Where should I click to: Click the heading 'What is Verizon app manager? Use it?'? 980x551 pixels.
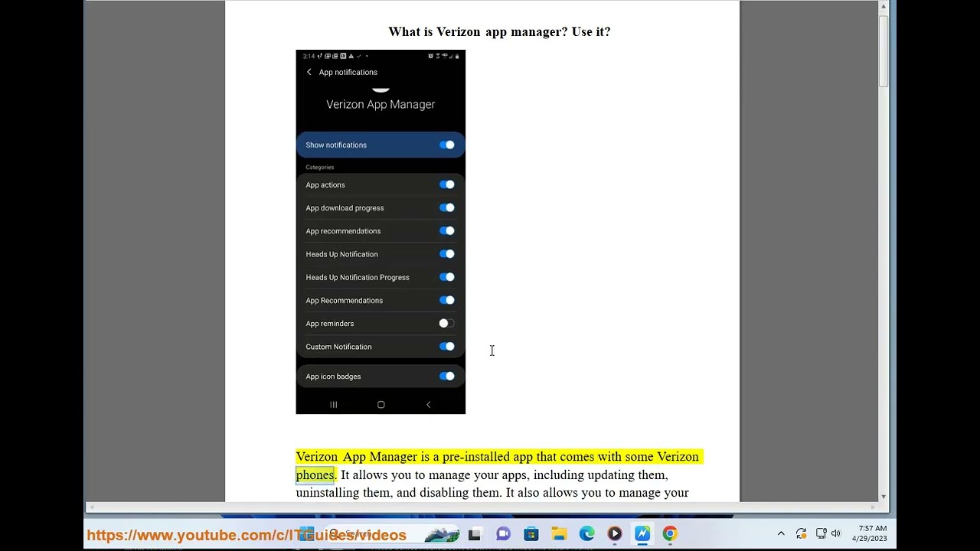coord(499,31)
